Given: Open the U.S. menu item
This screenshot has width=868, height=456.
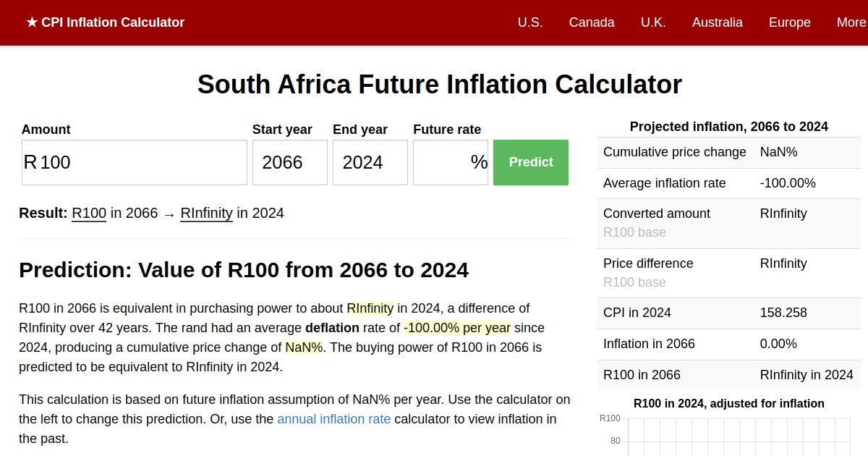Looking at the screenshot, I should (530, 22).
